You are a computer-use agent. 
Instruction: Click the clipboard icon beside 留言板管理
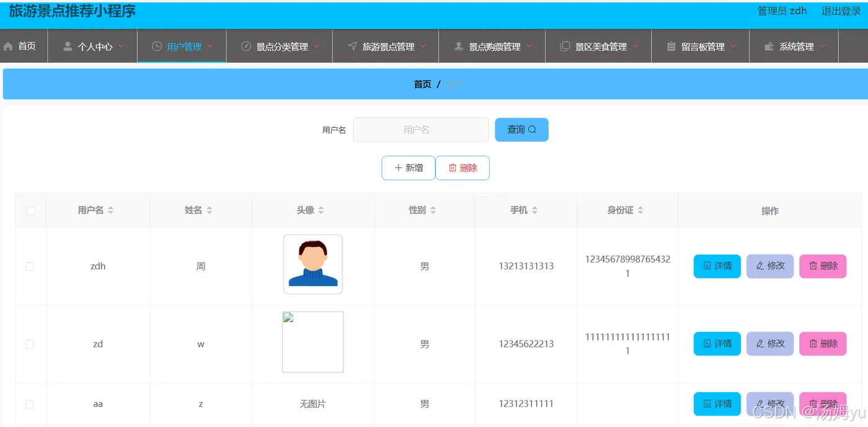[671, 47]
